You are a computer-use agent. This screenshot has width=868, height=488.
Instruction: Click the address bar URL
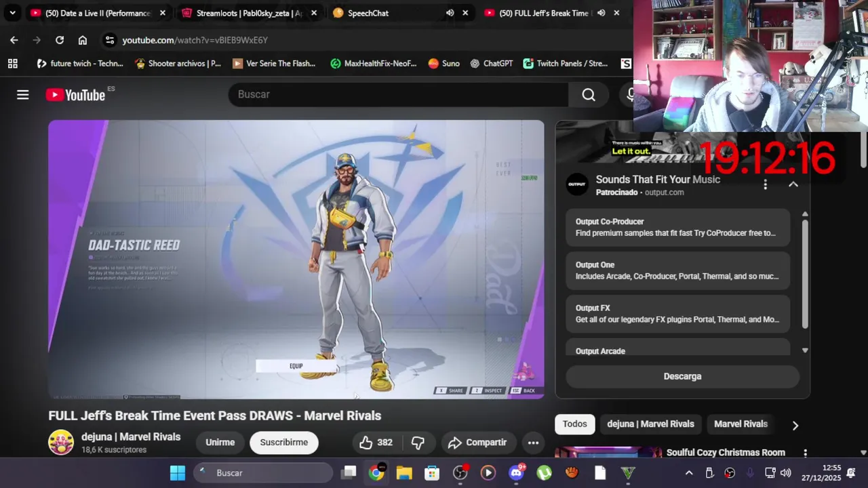tap(195, 40)
